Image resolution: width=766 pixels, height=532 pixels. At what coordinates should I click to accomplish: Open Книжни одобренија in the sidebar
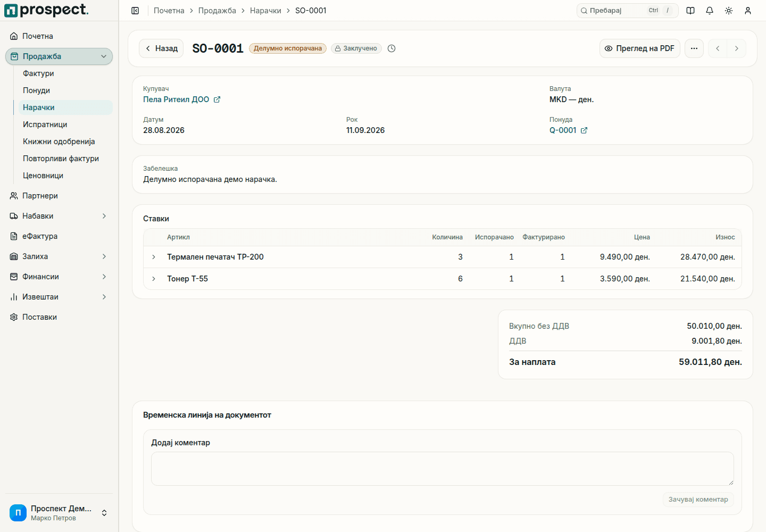[x=65, y=142]
